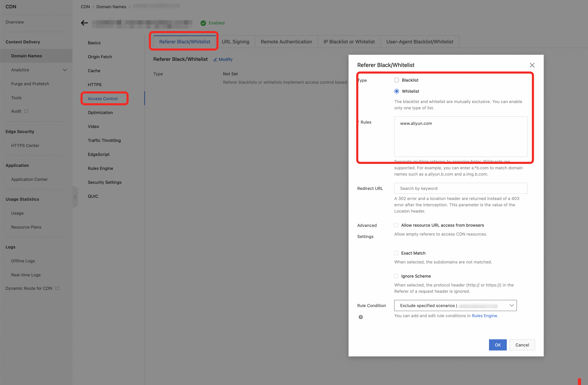Screen dimensions: 588x385
Task: Open Rules Engine in domain menu
Action: (100, 169)
